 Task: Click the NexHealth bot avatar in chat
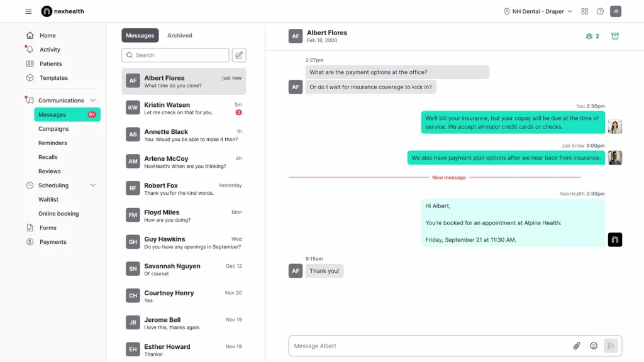coord(615,239)
